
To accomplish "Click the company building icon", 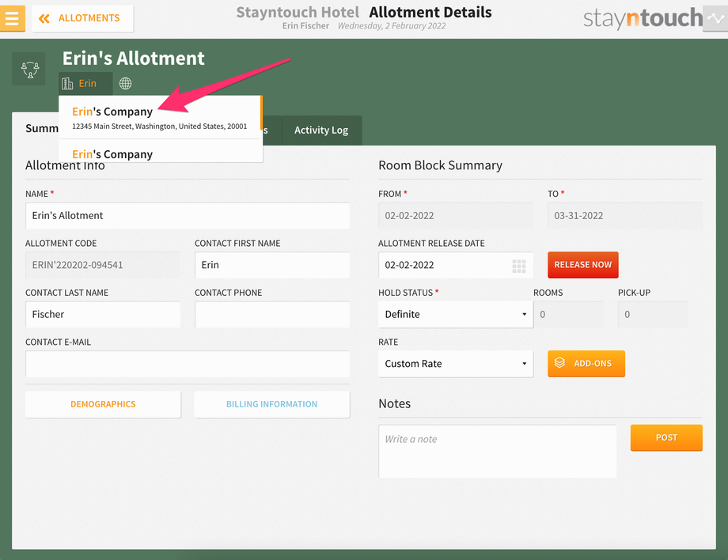I will (x=68, y=84).
